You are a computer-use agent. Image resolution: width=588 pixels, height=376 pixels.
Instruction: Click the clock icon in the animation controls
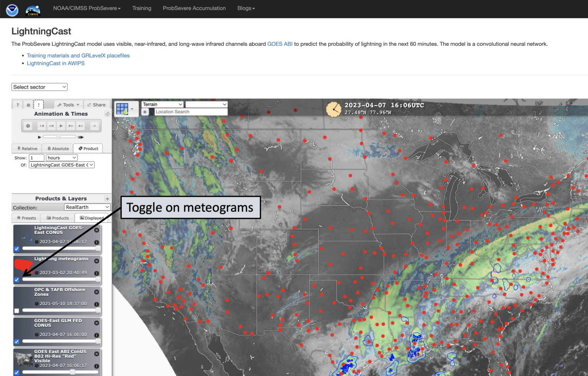point(28,125)
